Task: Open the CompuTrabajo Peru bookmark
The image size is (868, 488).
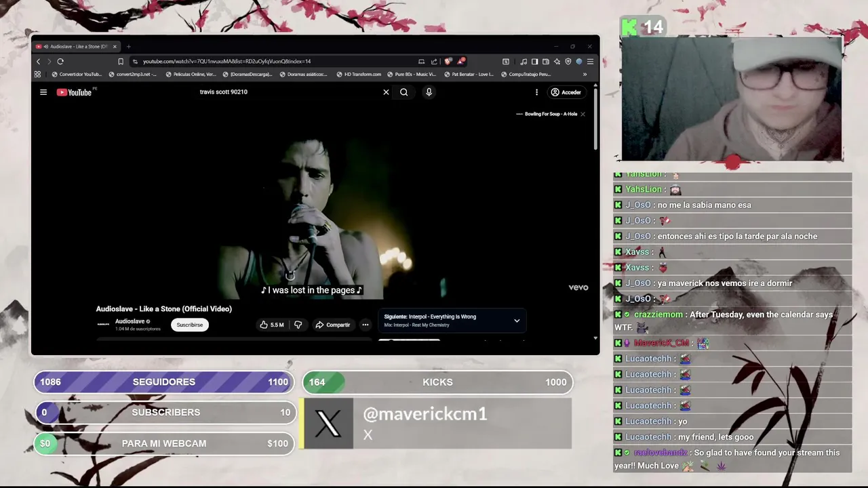Action: 526,74
